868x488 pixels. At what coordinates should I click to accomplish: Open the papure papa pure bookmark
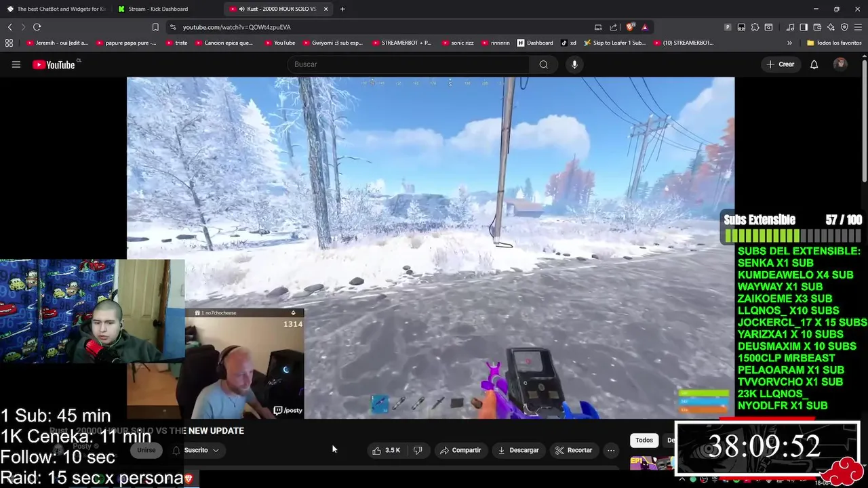point(126,43)
